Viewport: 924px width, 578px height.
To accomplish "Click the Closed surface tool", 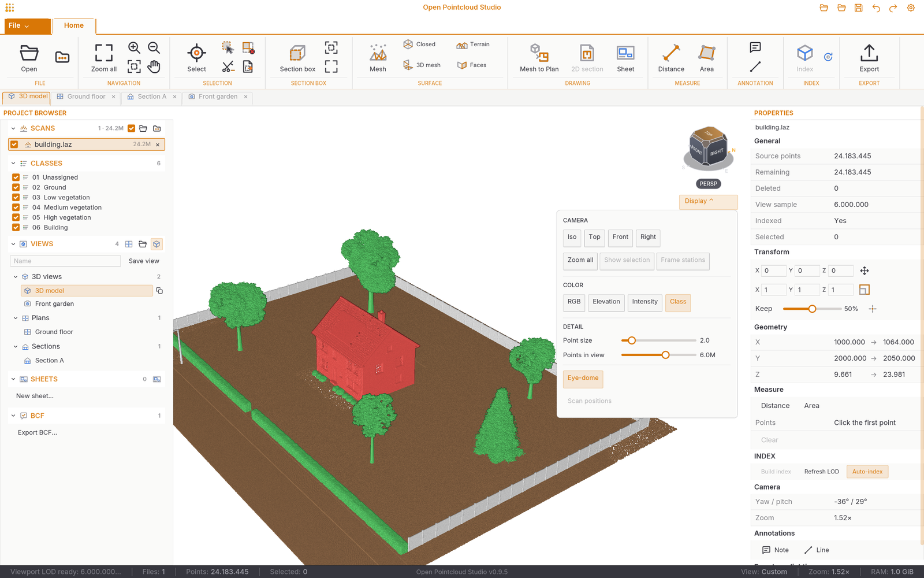I will tap(419, 45).
